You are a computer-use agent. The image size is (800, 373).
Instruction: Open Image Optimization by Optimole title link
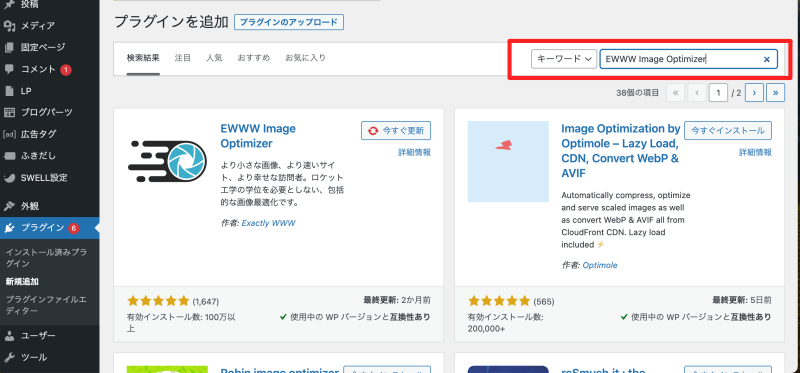621,151
